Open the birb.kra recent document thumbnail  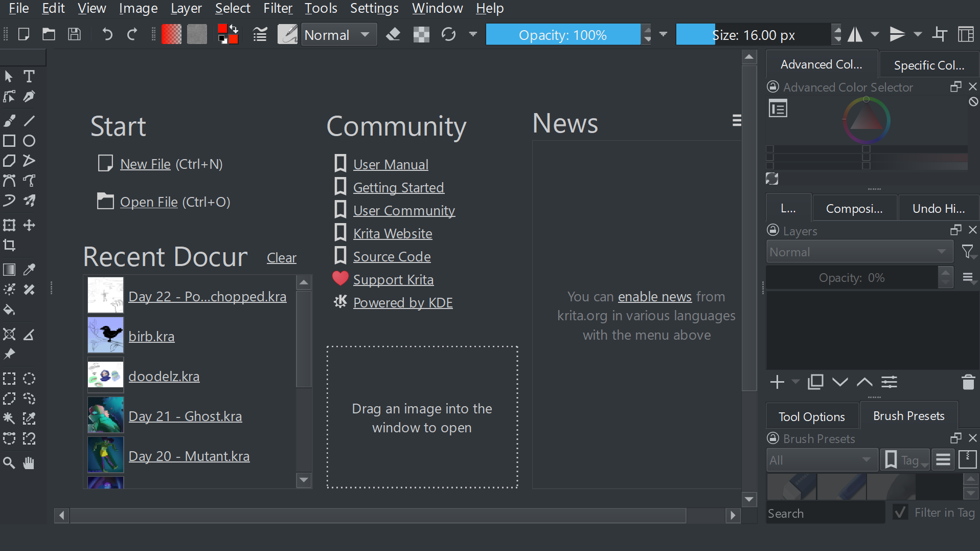(106, 336)
